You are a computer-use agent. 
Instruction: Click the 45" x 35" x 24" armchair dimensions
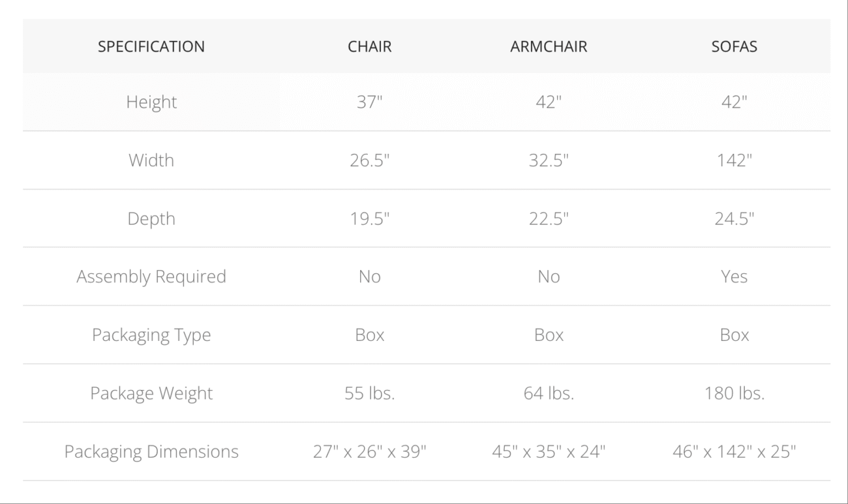[549, 451]
